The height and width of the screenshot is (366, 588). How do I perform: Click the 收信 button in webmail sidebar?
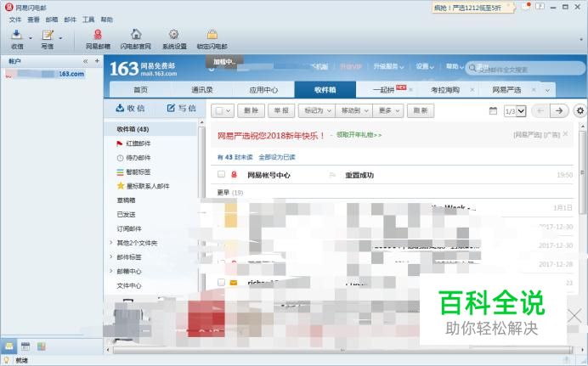click(130, 108)
